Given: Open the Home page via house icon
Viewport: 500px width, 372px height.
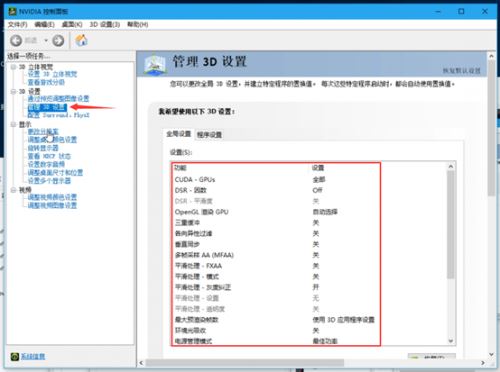Looking at the screenshot, I should pyautogui.click(x=81, y=40).
